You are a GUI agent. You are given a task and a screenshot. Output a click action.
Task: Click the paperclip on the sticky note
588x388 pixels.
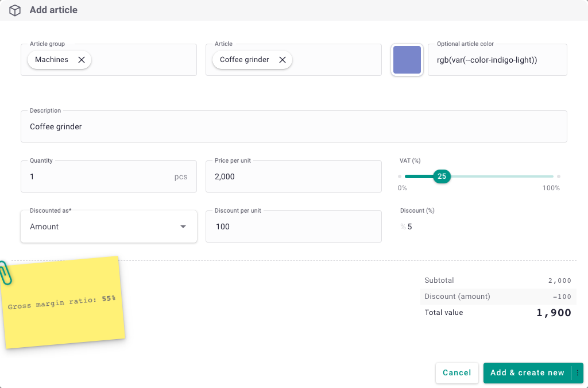(5, 272)
